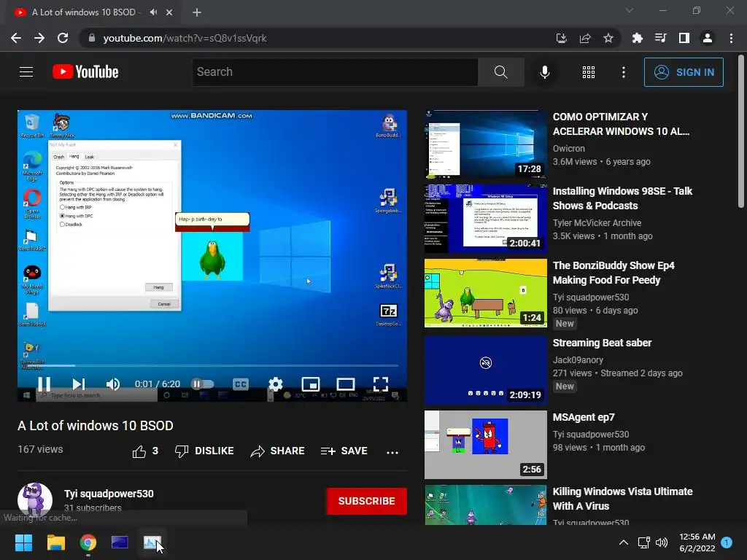This screenshot has height=560, width=747.
Task: Open taskbar volume speaker icon
Action: 662,542
